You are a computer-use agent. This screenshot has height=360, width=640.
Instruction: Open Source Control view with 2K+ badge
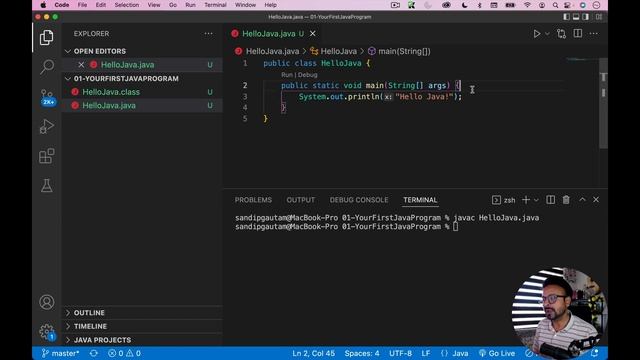47,97
